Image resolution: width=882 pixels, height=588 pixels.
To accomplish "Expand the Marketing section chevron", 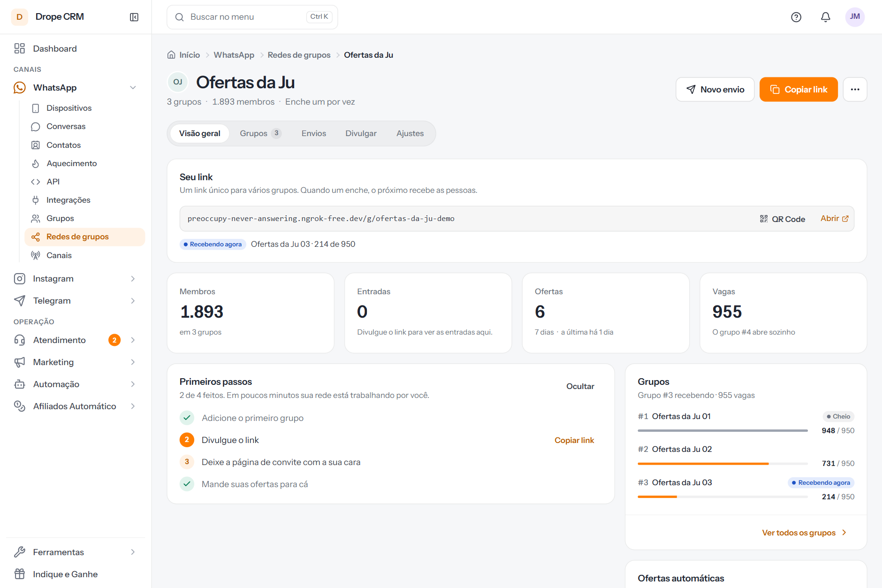I will tap(133, 362).
